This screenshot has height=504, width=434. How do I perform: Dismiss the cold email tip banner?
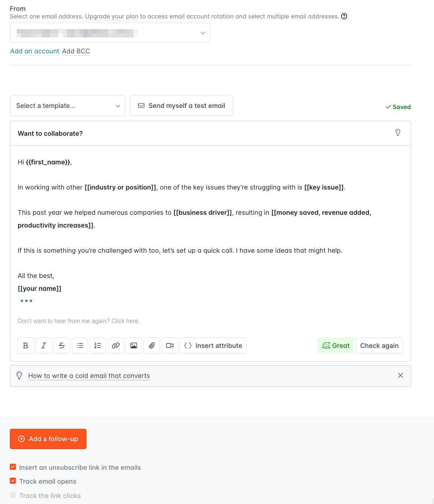coord(400,375)
